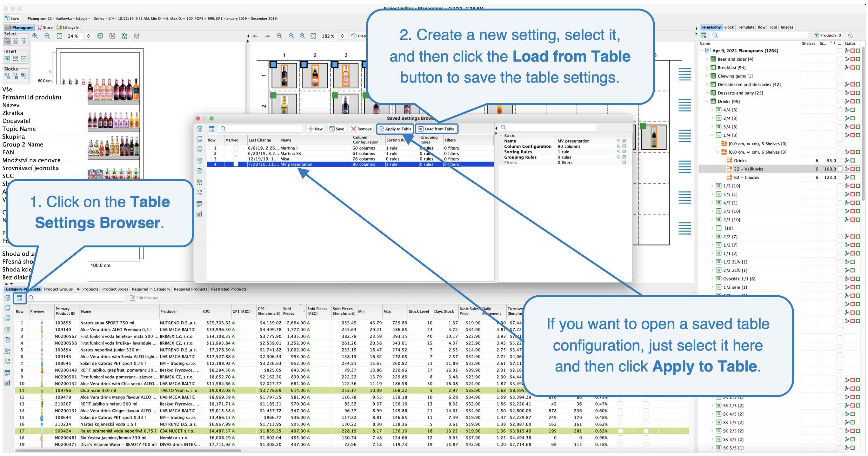
Task: Click hierarchy table settings icon in right panel
Action: click(x=704, y=35)
